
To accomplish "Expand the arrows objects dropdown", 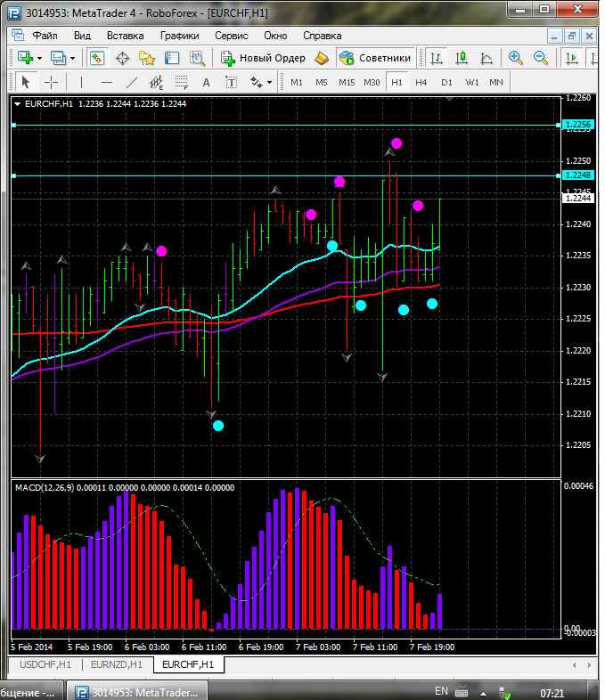I will [x=268, y=82].
